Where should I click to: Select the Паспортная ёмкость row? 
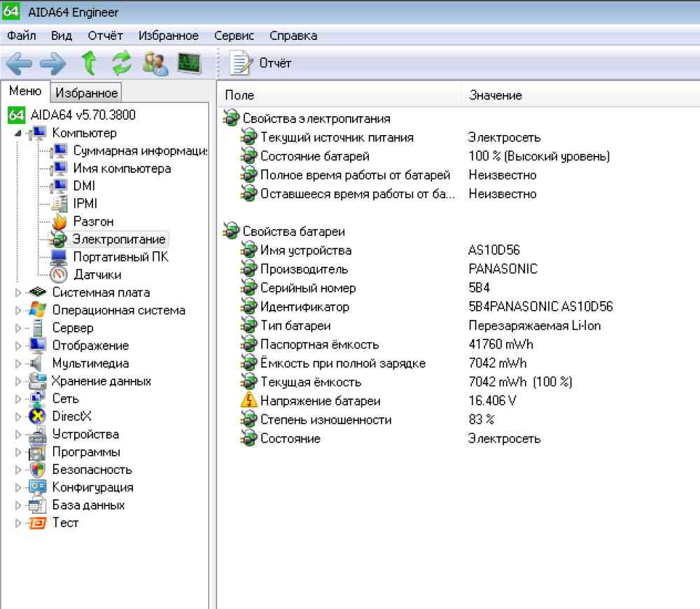coord(460,344)
